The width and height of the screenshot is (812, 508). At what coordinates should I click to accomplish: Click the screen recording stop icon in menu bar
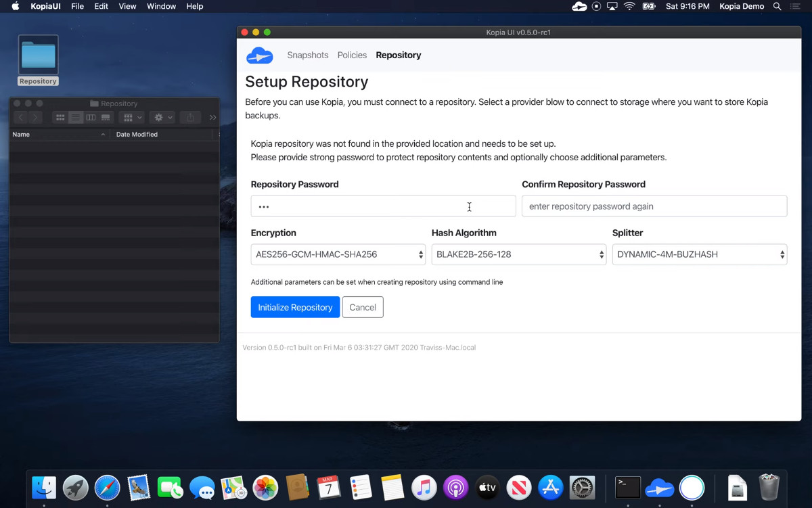[596, 6]
